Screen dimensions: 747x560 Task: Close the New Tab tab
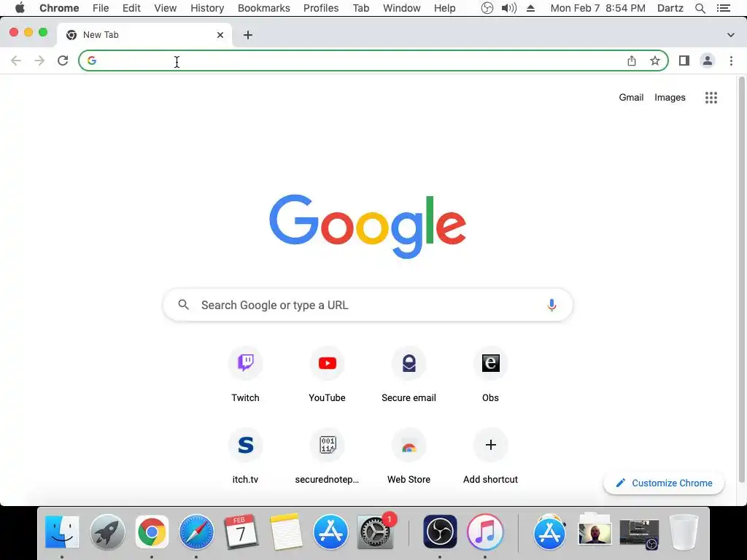(x=220, y=35)
